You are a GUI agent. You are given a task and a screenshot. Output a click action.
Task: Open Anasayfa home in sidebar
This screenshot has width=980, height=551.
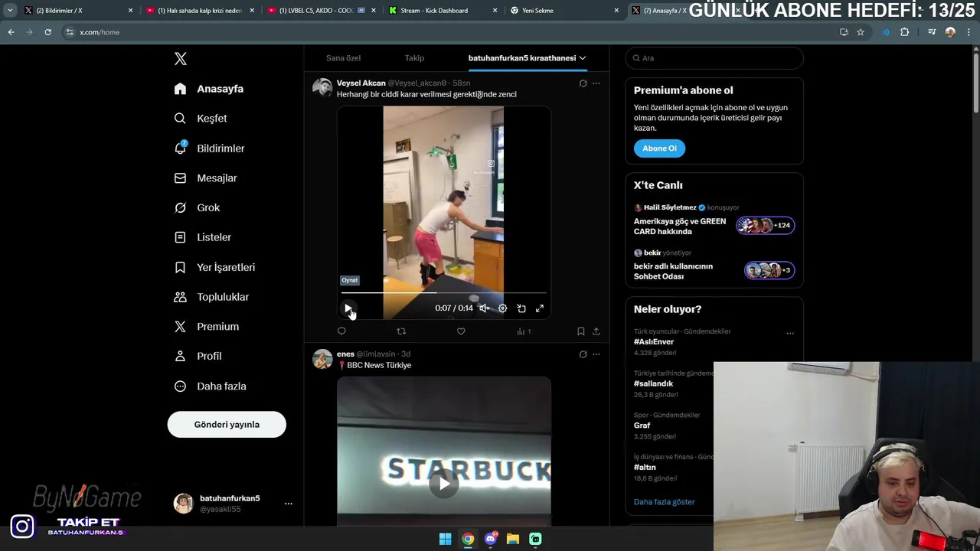coord(209,89)
